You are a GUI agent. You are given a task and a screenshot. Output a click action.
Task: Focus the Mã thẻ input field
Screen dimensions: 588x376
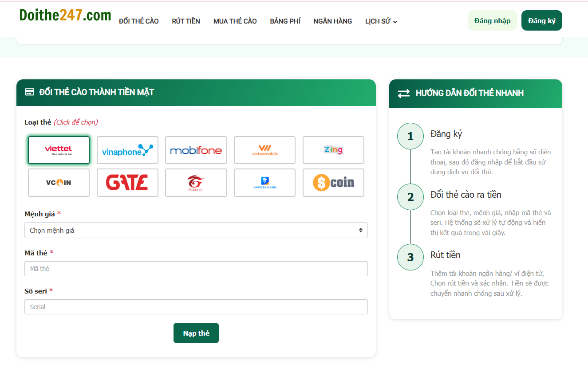click(196, 269)
